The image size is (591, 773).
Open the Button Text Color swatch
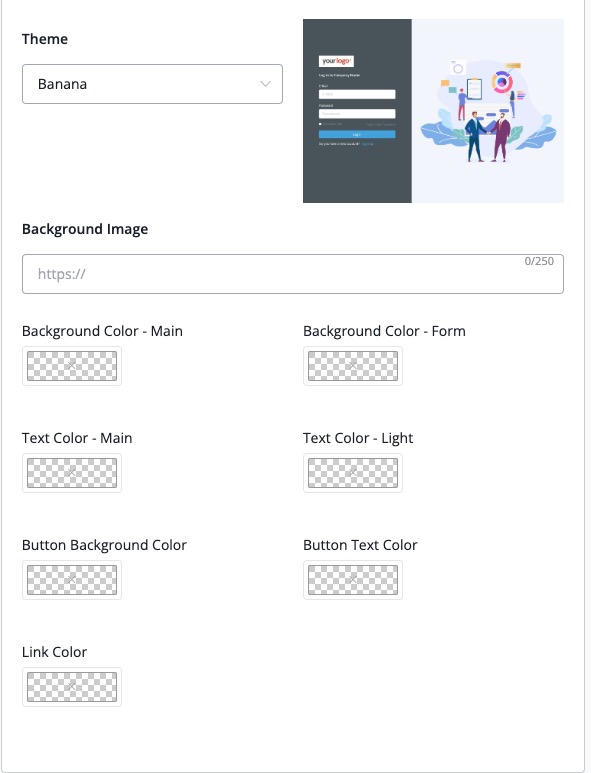pos(353,580)
